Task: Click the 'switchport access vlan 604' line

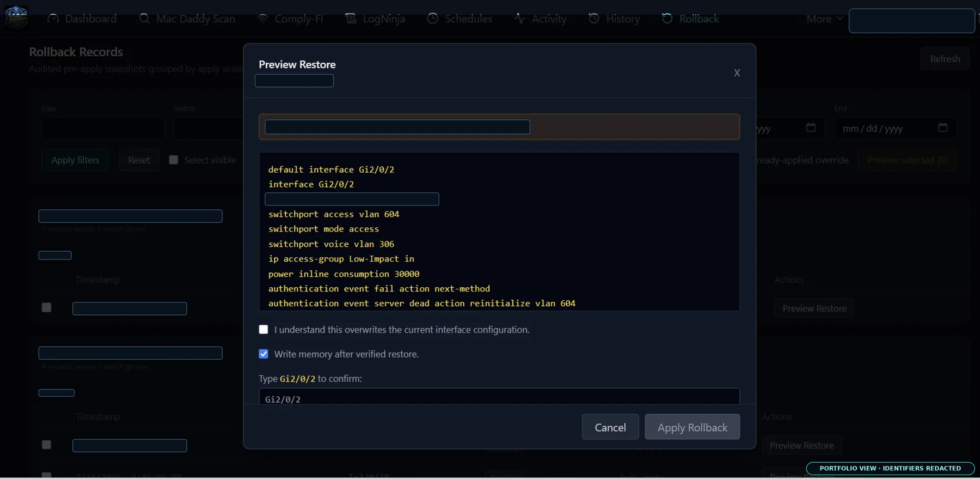Action: click(x=334, y=214)
